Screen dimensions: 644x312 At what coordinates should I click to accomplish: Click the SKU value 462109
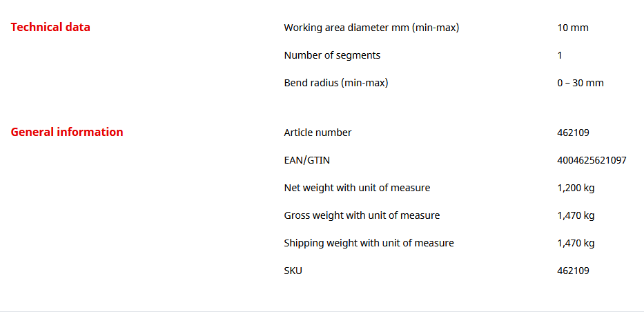(x=573, y=271)
